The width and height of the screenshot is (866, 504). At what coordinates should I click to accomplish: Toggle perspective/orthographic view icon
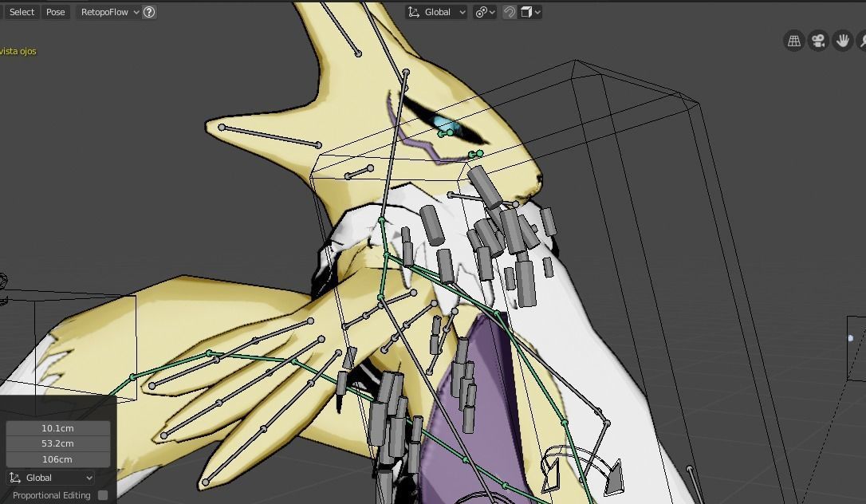pyautogui.click(x=793, y=40)
